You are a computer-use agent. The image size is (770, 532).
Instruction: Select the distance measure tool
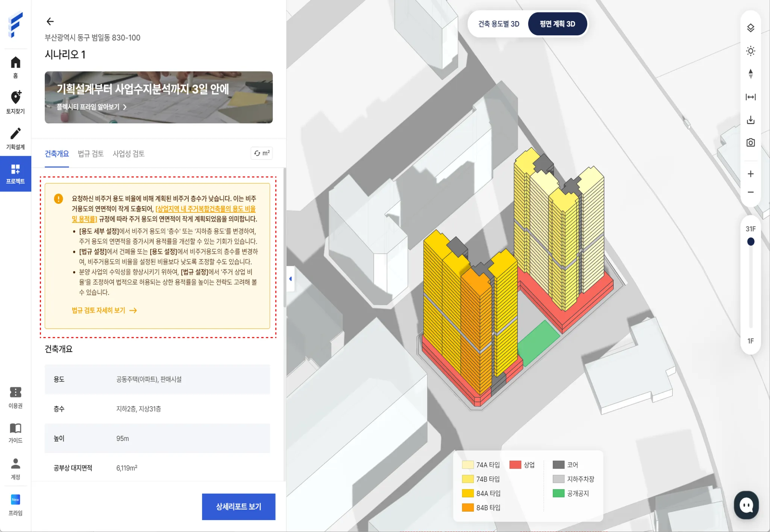coord(750,97)
